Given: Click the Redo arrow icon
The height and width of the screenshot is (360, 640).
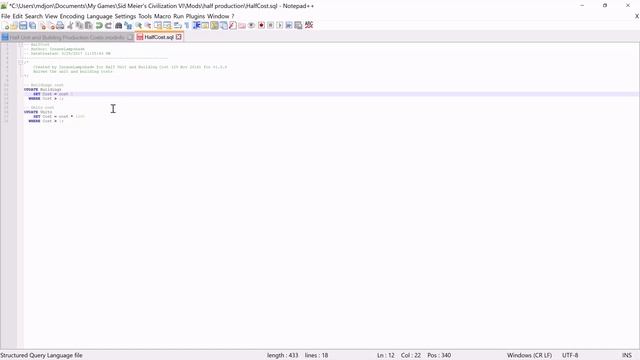Looking at the screenshot, I should click(x=109, y=25).
